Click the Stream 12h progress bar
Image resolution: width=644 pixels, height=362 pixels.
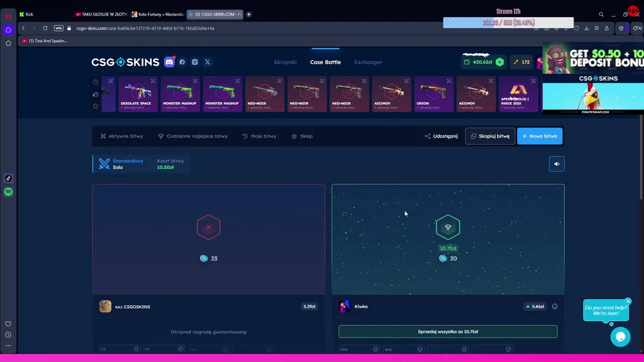(508, 23)
